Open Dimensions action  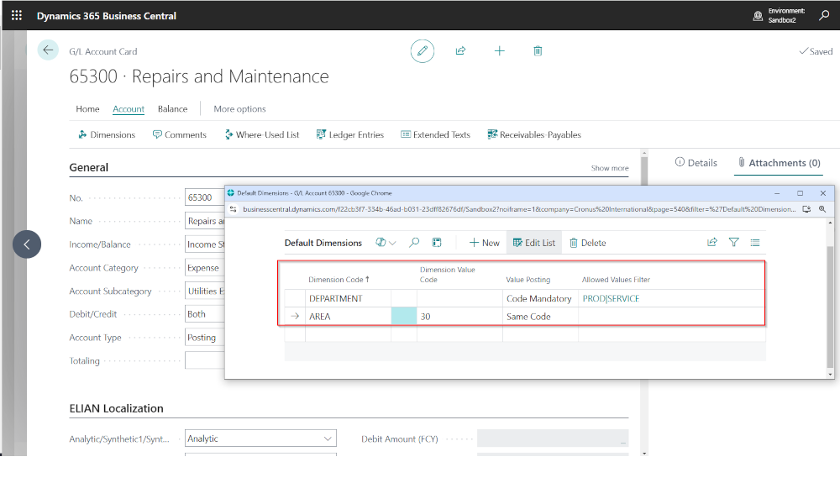107,134
